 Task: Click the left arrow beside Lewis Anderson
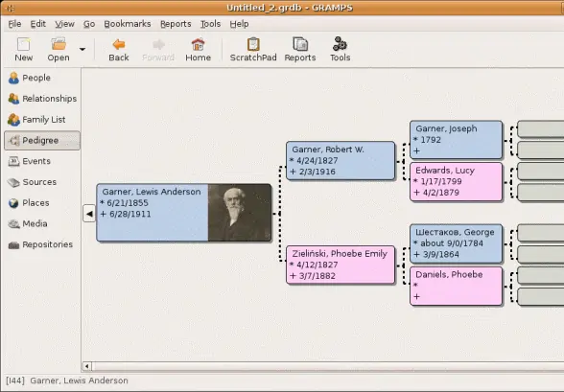(x=89, y=214)
